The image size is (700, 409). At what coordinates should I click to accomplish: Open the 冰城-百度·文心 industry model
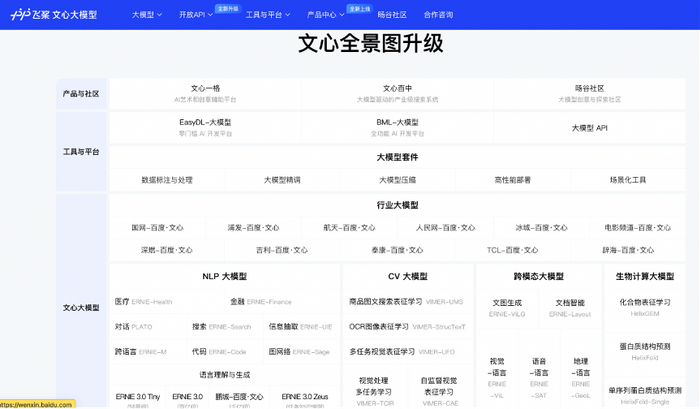point(541,228)
